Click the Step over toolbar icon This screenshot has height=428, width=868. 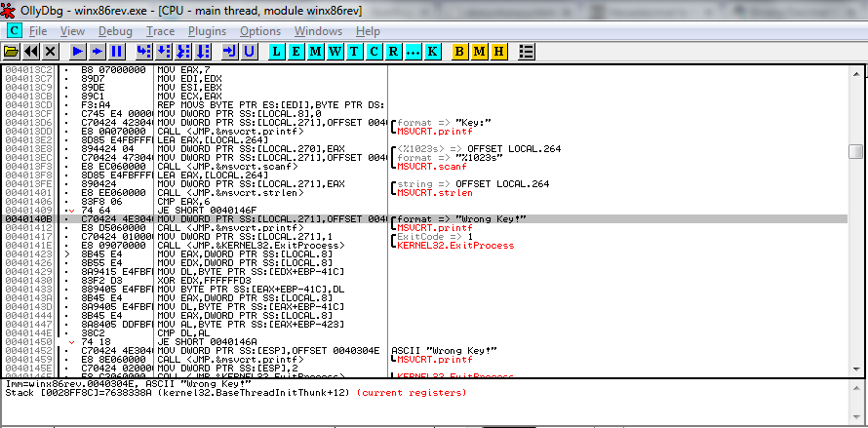163,52
